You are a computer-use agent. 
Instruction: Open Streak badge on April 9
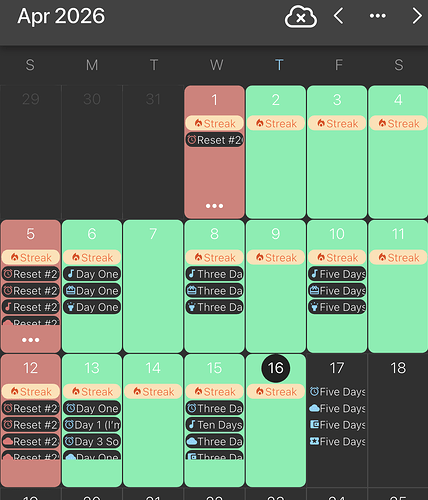pyautogui.click(x=276, y=257)
